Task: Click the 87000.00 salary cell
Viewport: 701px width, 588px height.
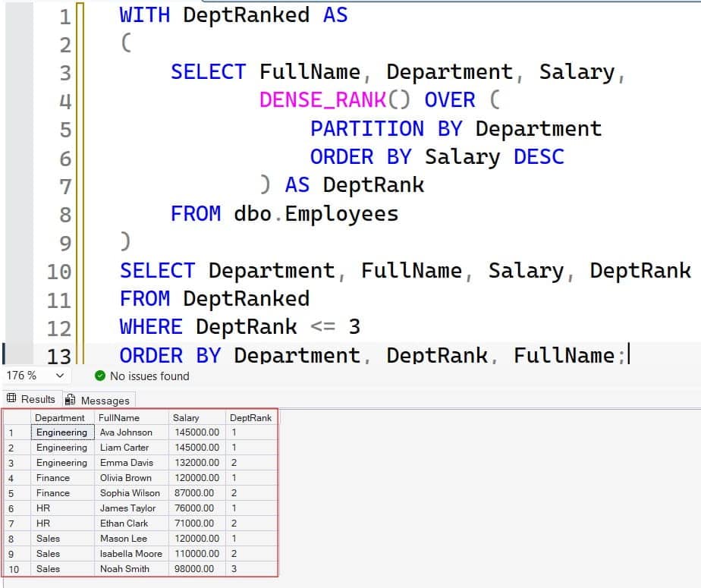Action: [197, 493]
